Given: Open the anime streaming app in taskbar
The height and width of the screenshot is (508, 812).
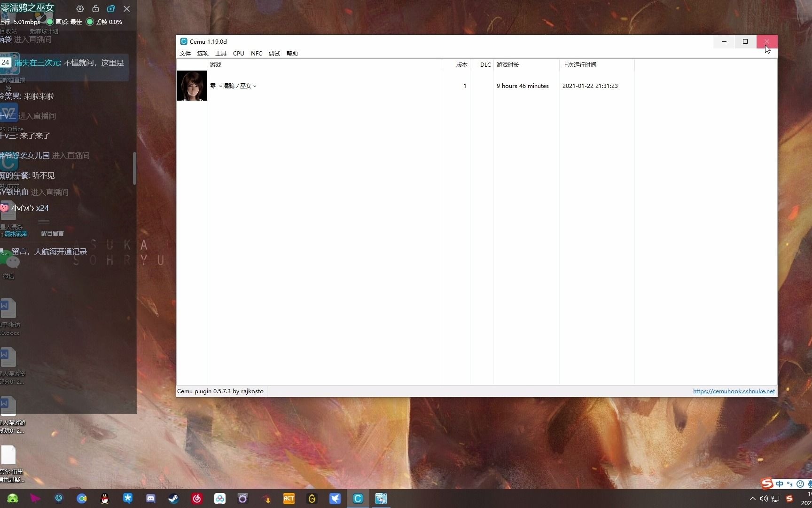Looking at the screenshot, I should click(381, 499).
